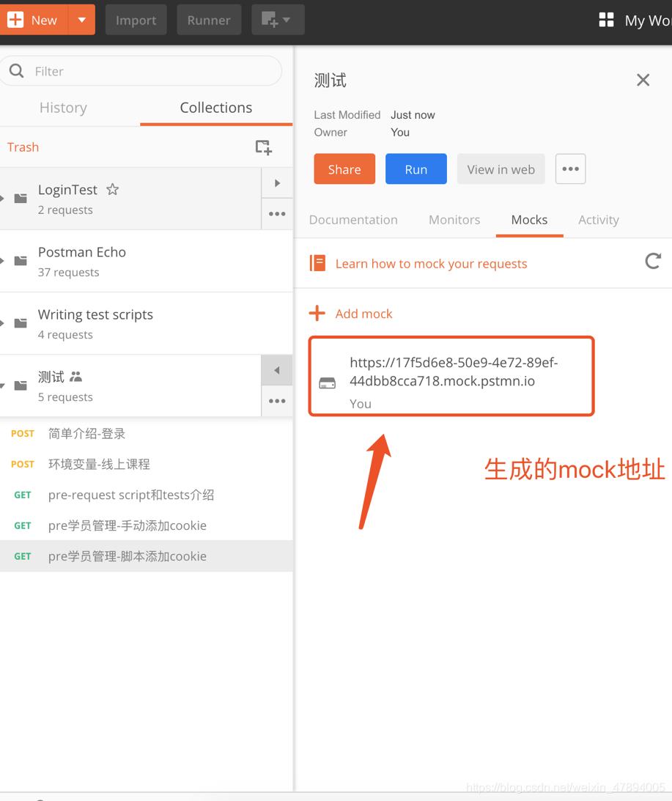
Task: Click the 测试 collection folder icon
Action: tap(21, 385)
